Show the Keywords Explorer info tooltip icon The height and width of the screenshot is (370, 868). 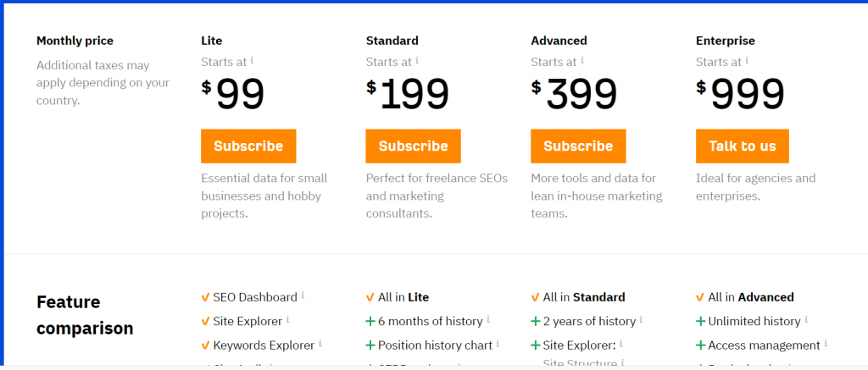[320, 344]
